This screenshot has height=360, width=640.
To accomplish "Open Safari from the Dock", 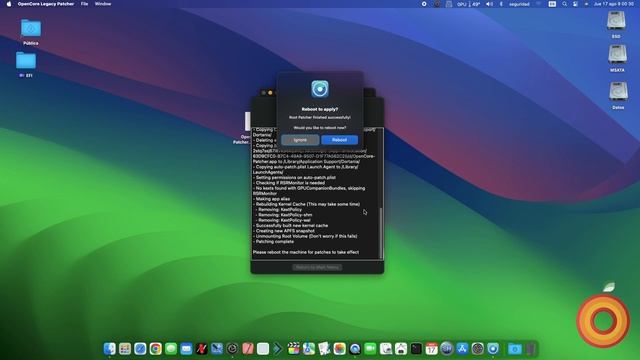I will pos(140,349).
